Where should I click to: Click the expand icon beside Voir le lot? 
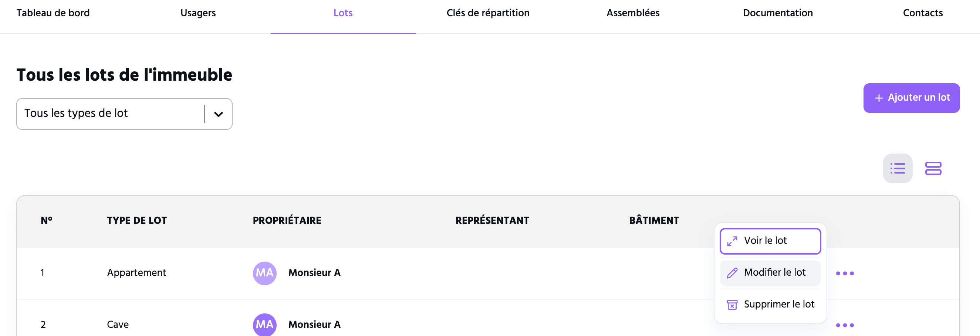(x=732, y=241)
